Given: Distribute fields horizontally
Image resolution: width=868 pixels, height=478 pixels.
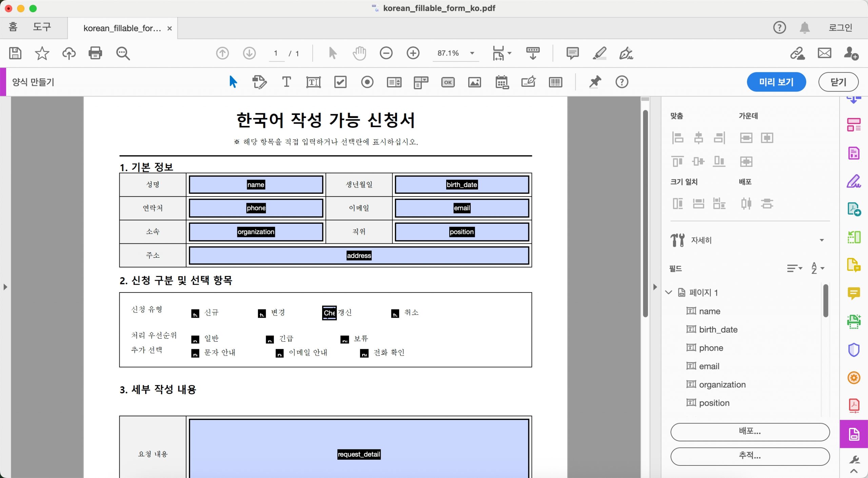Looking at the screenshot, I should 746,203.
